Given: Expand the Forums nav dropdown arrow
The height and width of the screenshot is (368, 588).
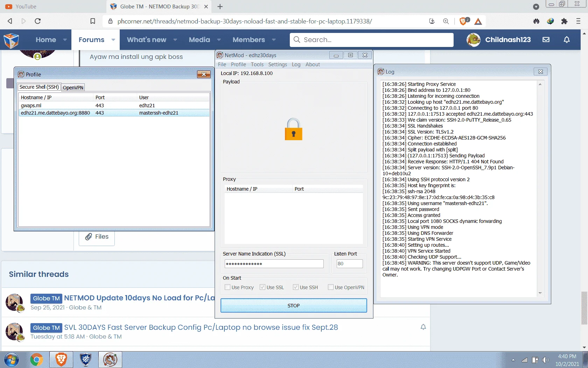Looking at the screenshot, I should pos(113,40).
